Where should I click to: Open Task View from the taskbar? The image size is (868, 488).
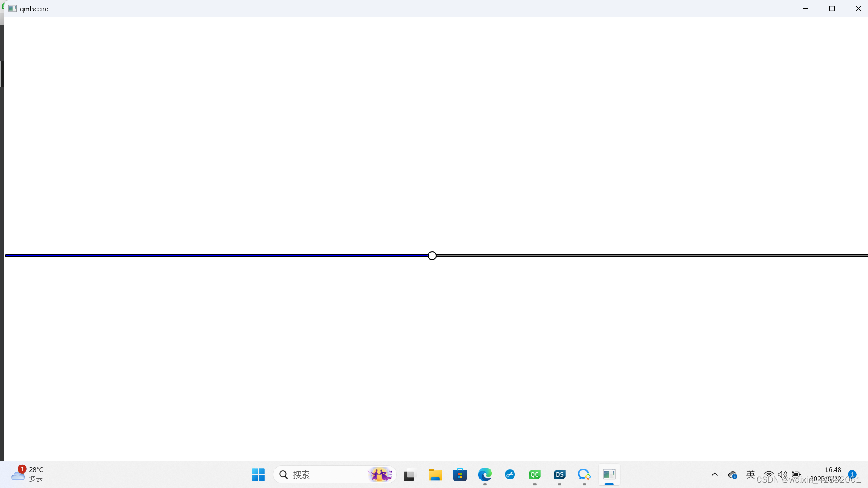(x=409, y=474)
